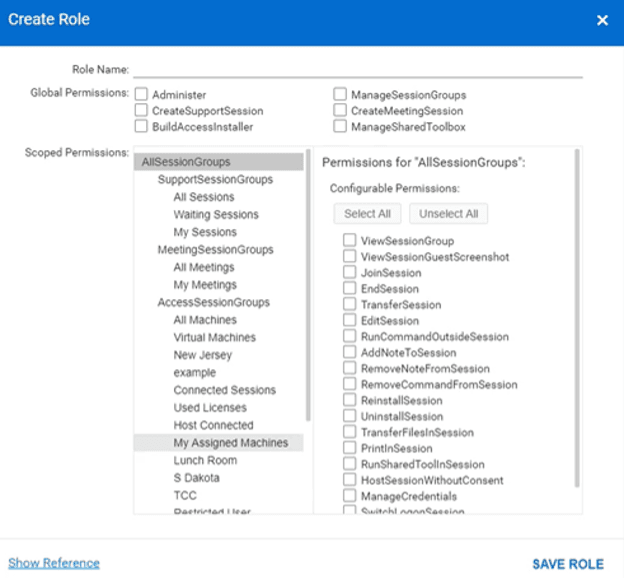
Task: Enable ManageSessionGroups permission
Action: click(x=341, y=95)
